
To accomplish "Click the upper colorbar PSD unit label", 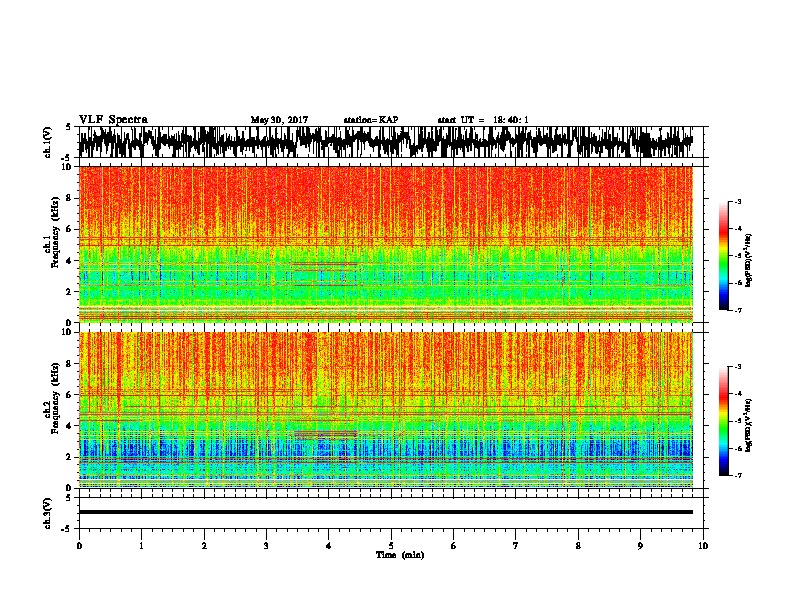I will [749, 261].
